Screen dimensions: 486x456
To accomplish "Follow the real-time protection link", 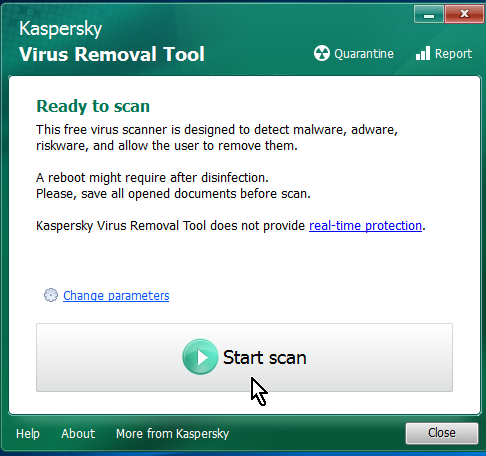I will [365, 226].
